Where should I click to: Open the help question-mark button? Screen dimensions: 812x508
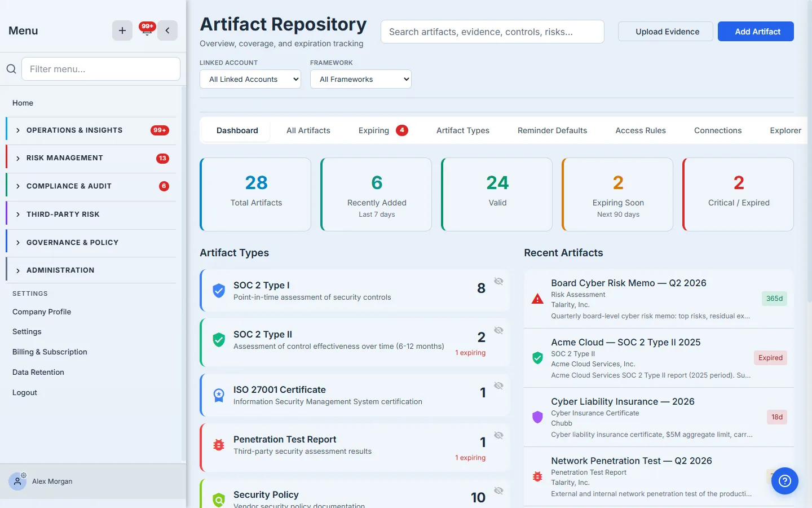(x=785, y=481)
